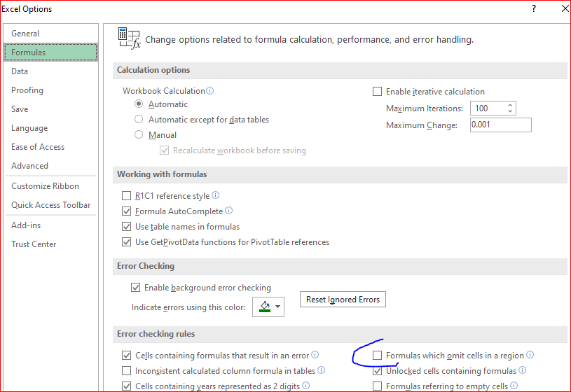
Task: Toggle Recalculate workbook before saving
Action: coord(164,150)
